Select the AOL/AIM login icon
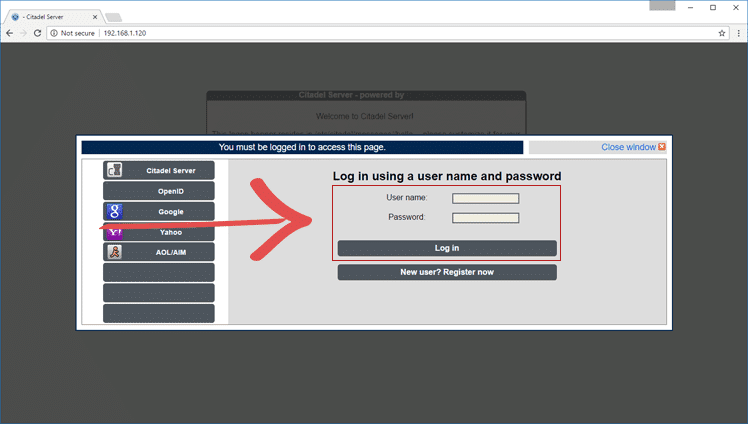 click(x=114, y=252)
